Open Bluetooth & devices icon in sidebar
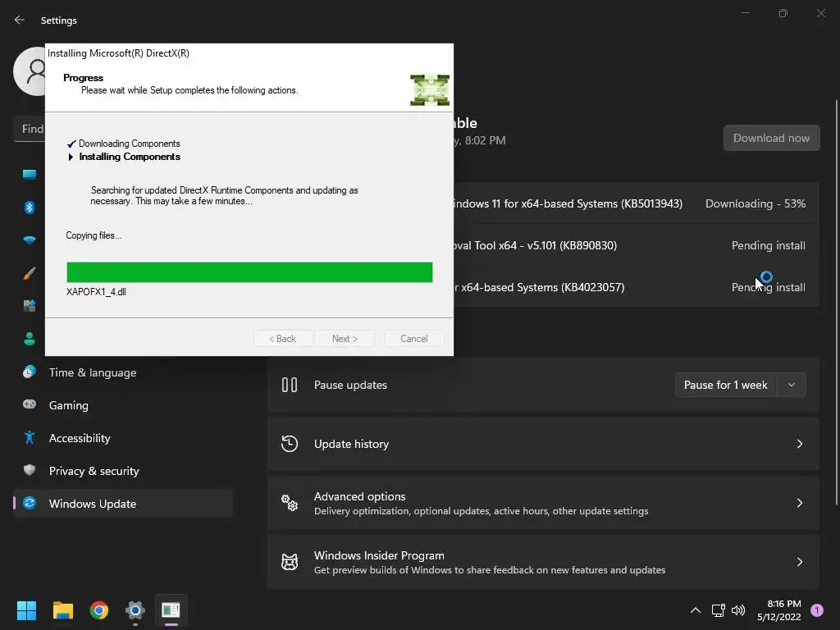This screenshot has height=630, width=840. pyautogui.click(x=30, y=208)
